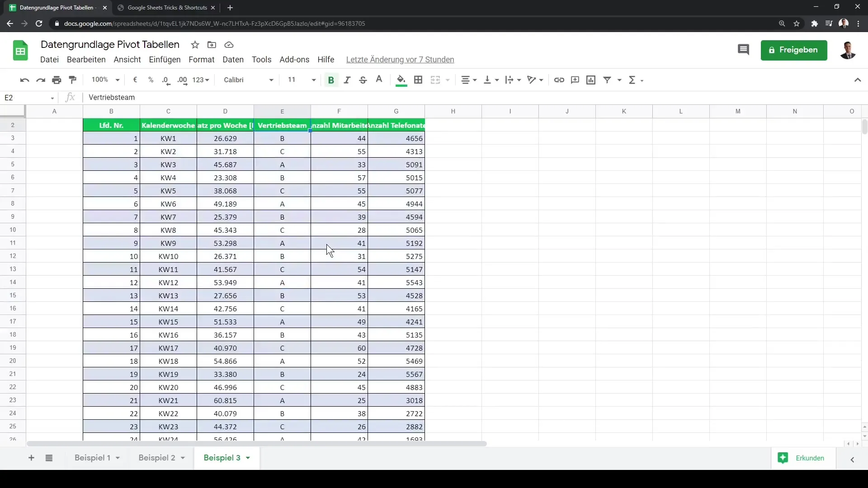Star the document

(x=195, y=45)
